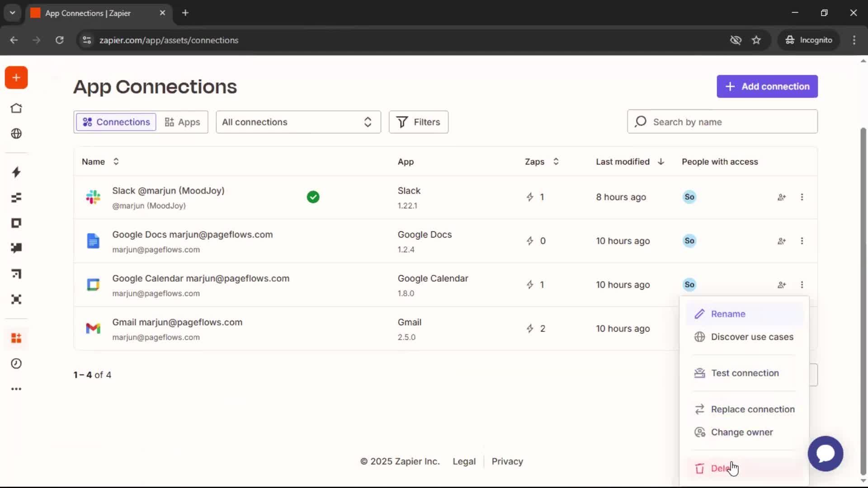This screenshot has height=488, width=868.
Task: Open the Legal footer link
Action: click(x=464, y=461)
